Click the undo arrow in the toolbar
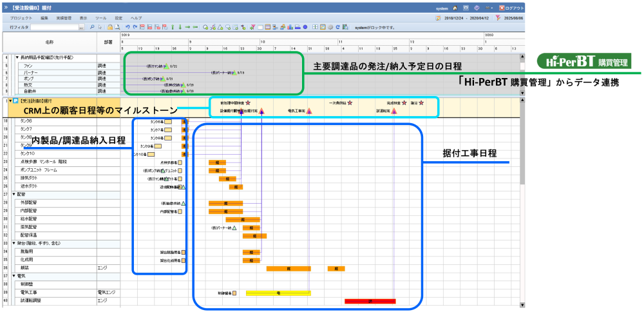 127,28
